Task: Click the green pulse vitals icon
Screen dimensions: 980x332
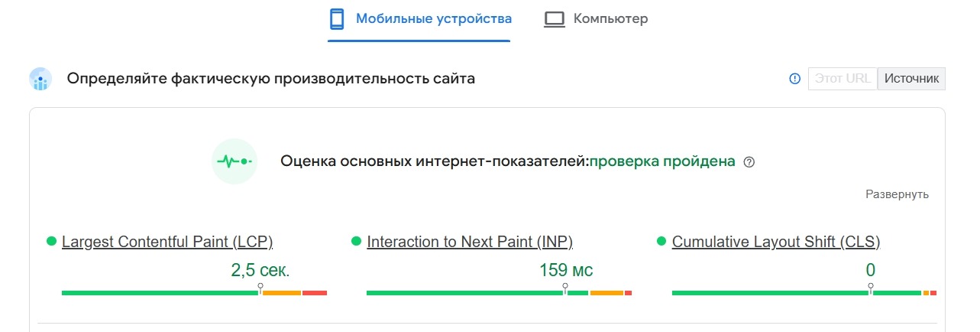Action: coord(234,161)
